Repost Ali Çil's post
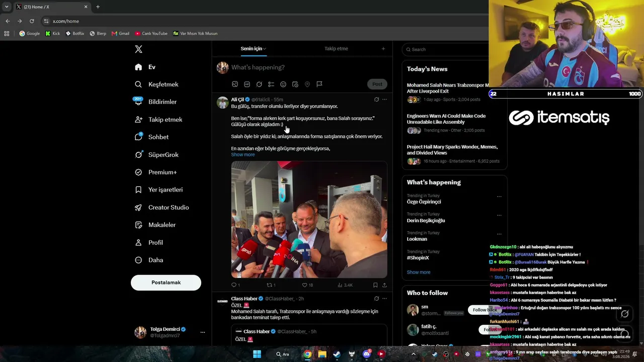The image size is (644, 362). point(269,285)
